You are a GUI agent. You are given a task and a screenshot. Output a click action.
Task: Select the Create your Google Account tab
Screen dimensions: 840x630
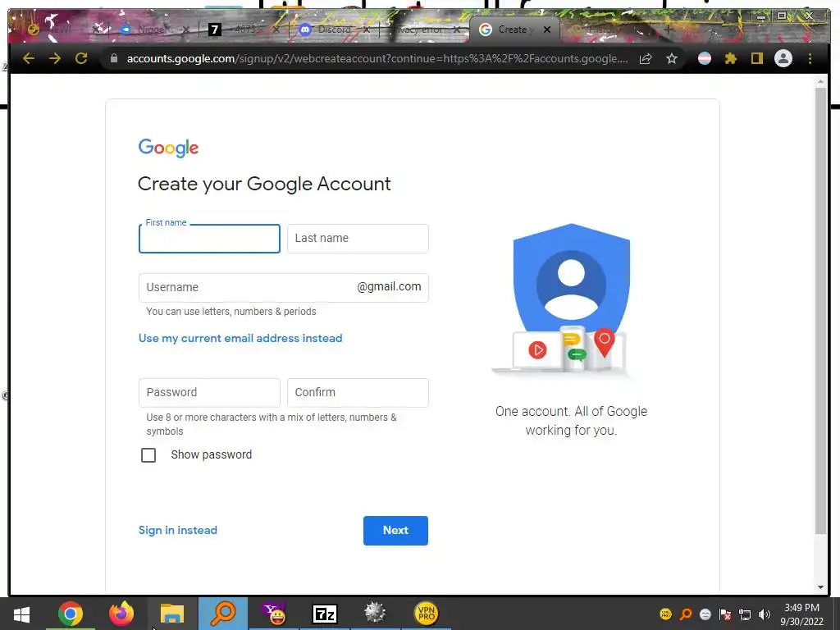pyautogui.click(x=514, y=30)
